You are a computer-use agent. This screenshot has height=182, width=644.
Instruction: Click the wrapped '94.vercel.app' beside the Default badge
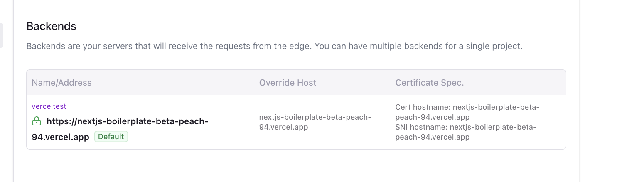point(60,137)
